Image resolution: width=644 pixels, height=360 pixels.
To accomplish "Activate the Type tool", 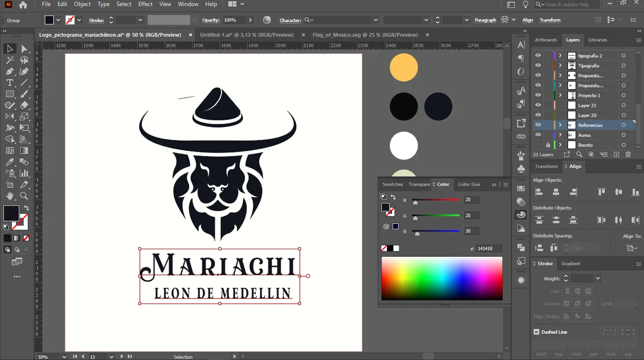I will pyautogui.click(x=10, y=83).
